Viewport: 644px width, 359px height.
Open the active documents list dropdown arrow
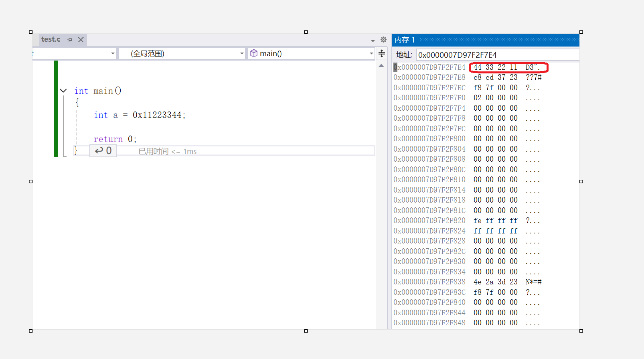373,40
